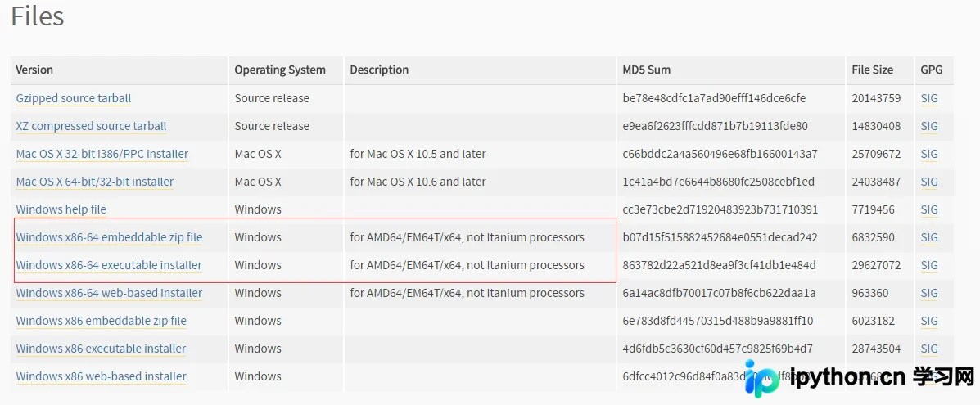Click 'Mac OS X' in 64-bit/32-bit installer row

tap(258, 182)
